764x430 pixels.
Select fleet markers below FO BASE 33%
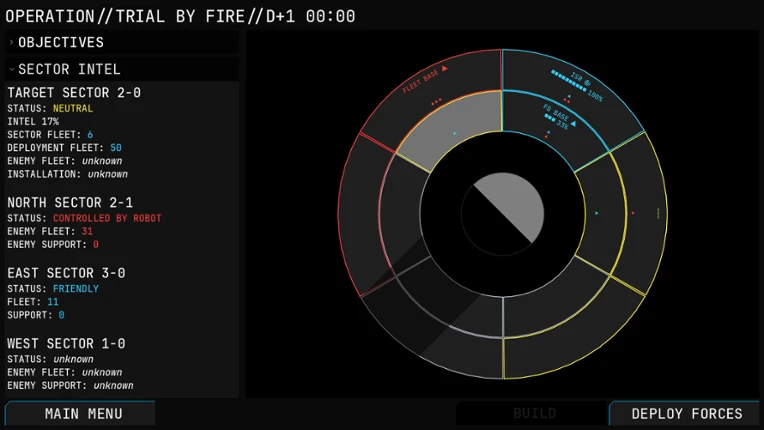pyautogui.click(x=547, y=134)
